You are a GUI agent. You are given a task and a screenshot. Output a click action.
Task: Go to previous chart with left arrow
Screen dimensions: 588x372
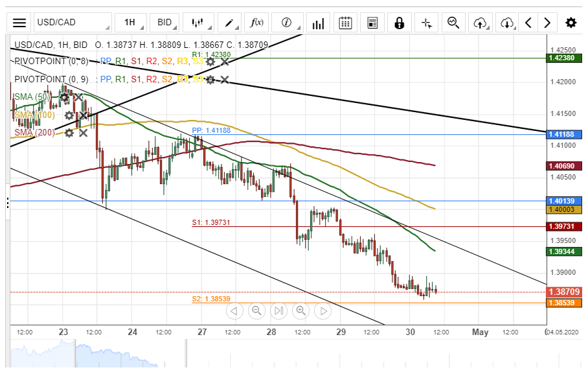528,23
